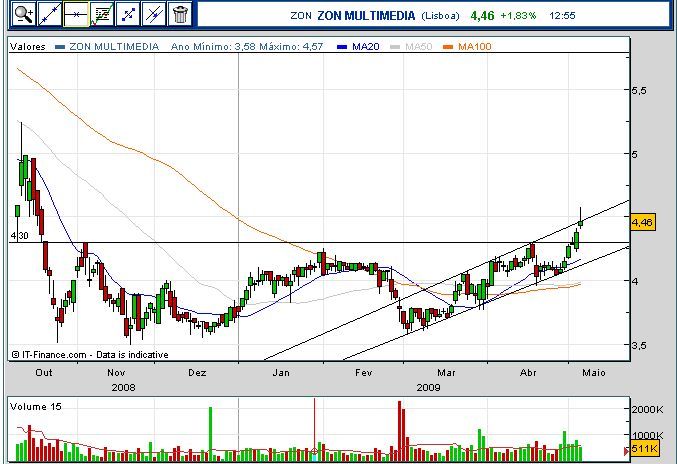The height and width of the screenshot is (464, 677).
Task: Click the Jan month label on axis
Action: pyautogui.click(x=281, y=372)
